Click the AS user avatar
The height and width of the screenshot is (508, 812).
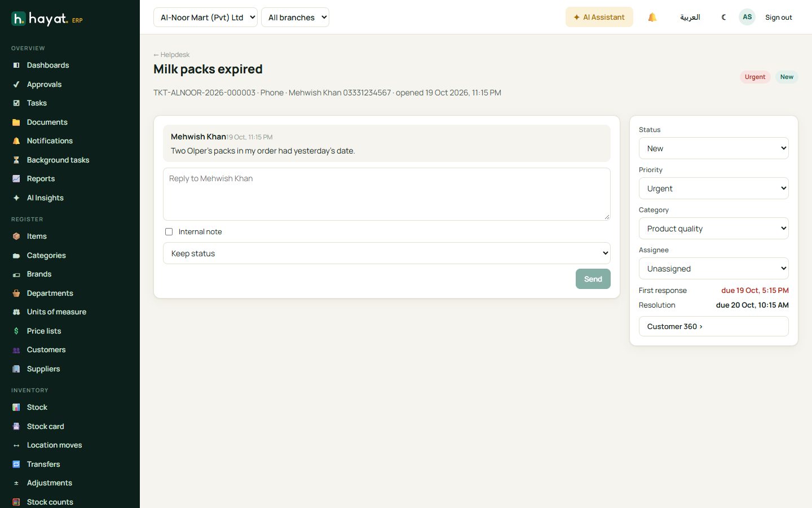(x=747, y=17)
